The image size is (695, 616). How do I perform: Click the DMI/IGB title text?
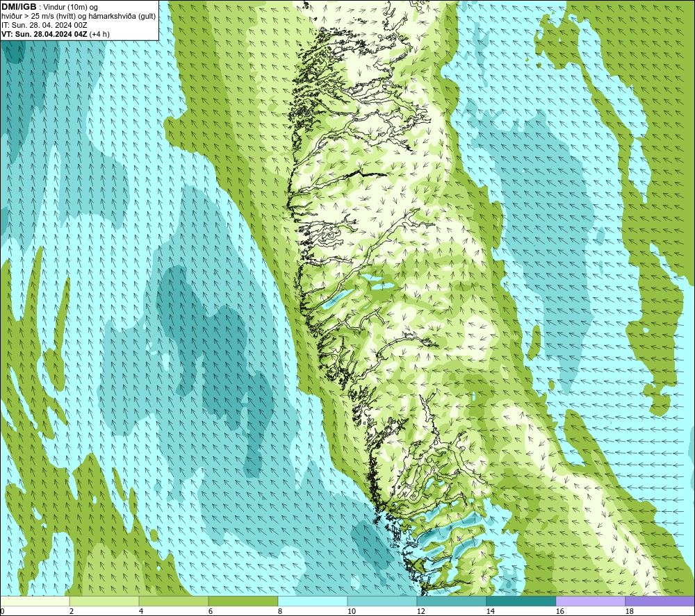[19, 7]
